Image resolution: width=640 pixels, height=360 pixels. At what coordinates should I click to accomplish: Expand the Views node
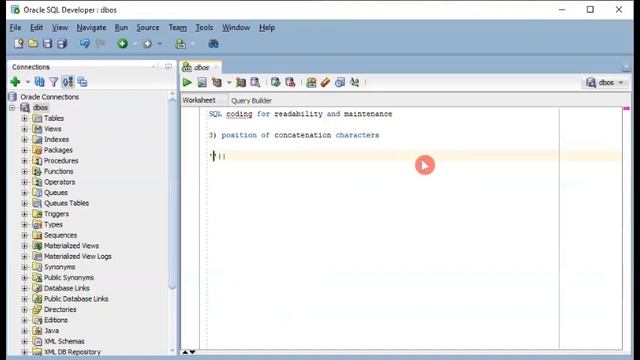pos(24,129)
